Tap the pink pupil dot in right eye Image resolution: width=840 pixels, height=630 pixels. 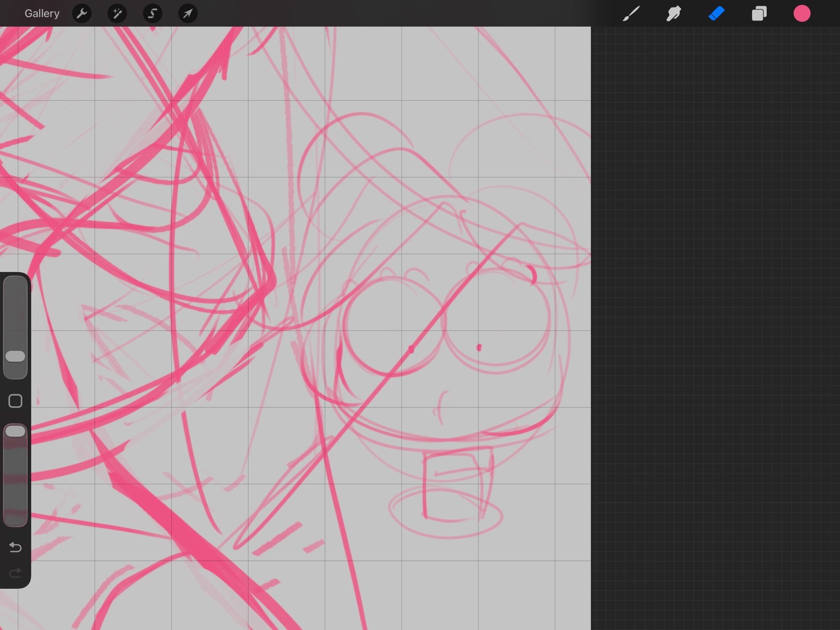pos(479,347)
